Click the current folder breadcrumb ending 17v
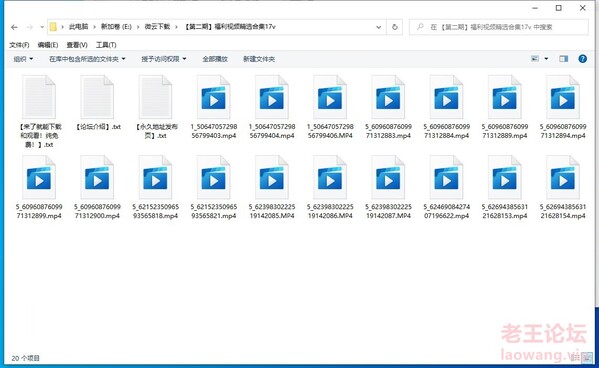The width and height of the screenshot is (599, 368). (230, 27)
